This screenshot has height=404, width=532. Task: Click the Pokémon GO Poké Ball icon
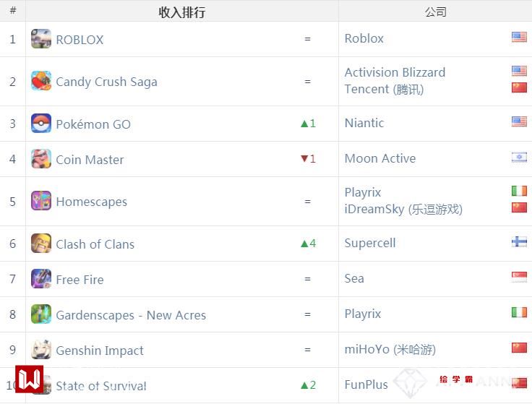41,124
